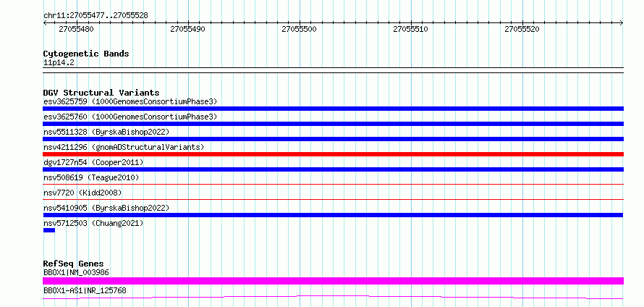Click the blue bar for nsv5410905
Screen dimensions: 644x307
[x=333, y=215]
